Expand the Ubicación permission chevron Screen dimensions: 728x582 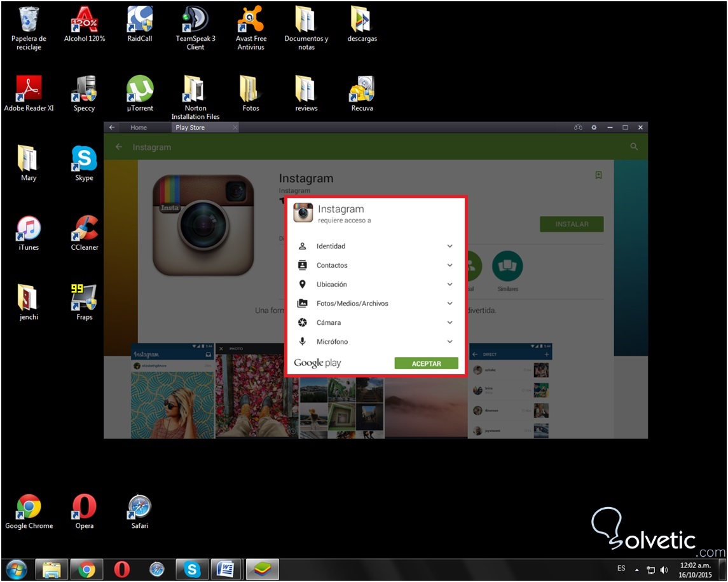[x=450, y=284]
